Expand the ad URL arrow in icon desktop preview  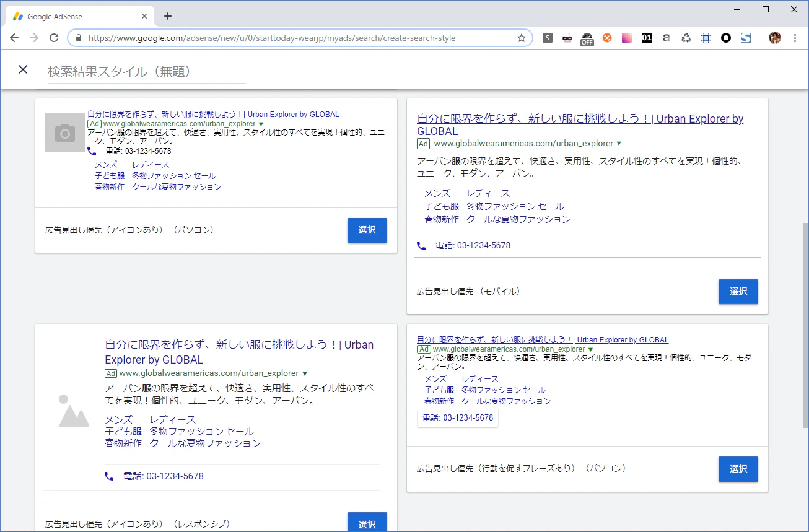pos(261,124)
